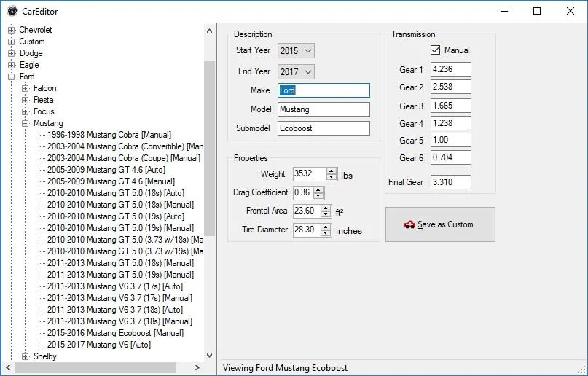This screenshot has height=376, width=588.
Task: Select 2005-2009 Mustang GT 4.6 [Auto]
Action: click(x=106, y=170)
